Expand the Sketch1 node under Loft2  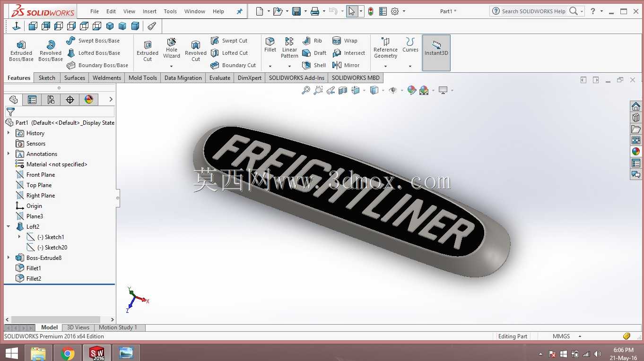(x=19, y=237)
